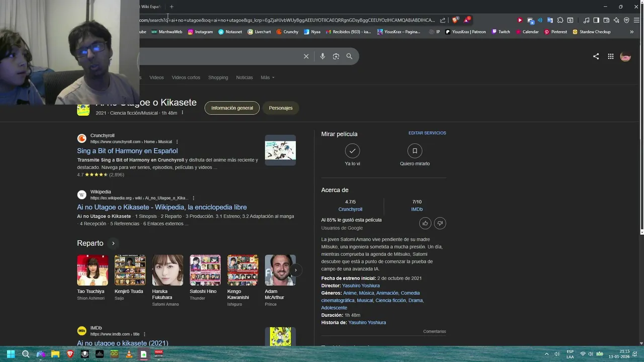644x362 pixels.
Task: Select Haruka Fukuhara cast photo
Action: tap(168, 270)
